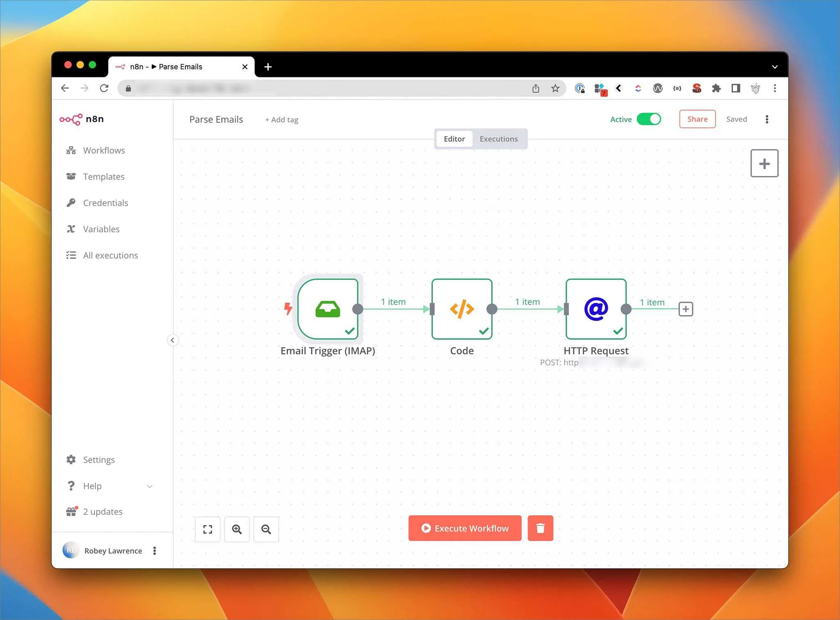Expand the Help menu chevron
This screenshot has height=620, width=840.
click(150, 486)
